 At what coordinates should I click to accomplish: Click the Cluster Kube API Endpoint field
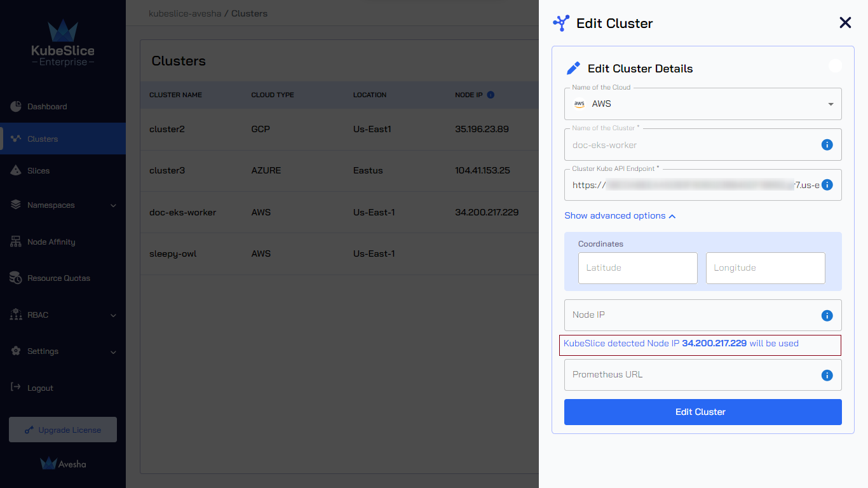click(703, 185)
